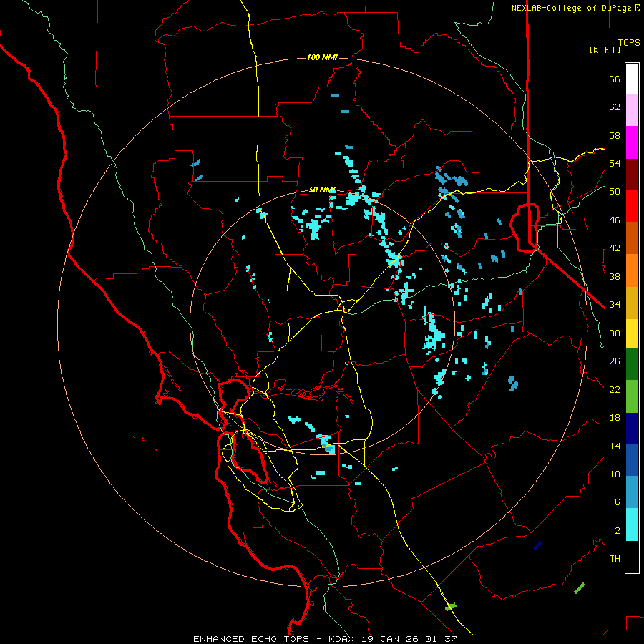This screenshot has width=644, height=644.
Task: Click the dark blue echo near bottom right
Action: click(x=538, y=545)
